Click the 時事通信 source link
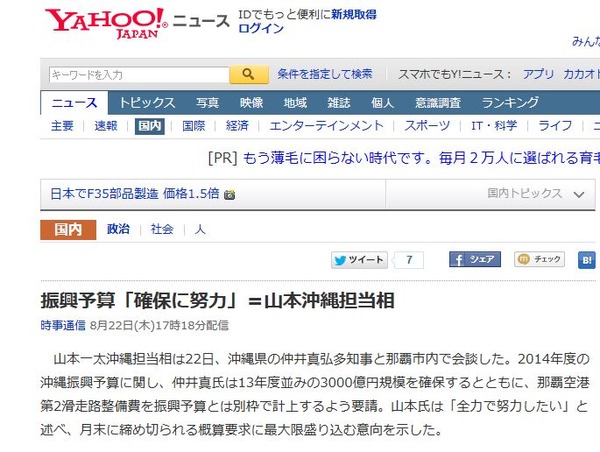 tap(63, 325)
